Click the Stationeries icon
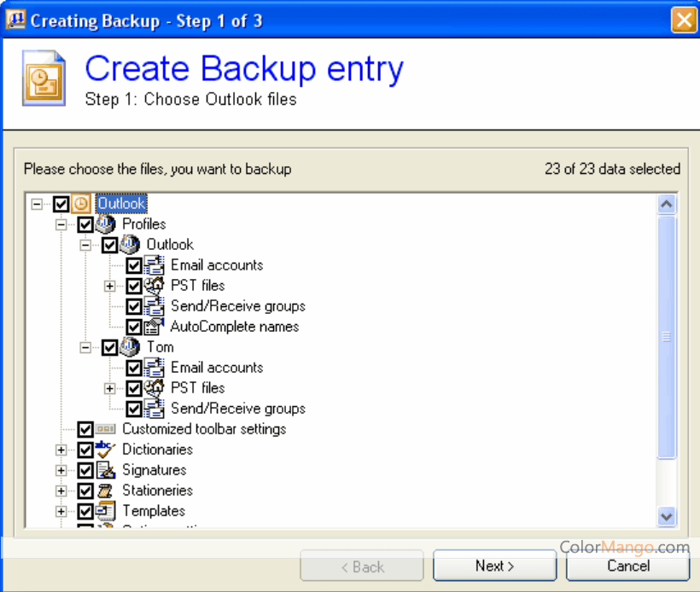The height and width of the screenshot is (592, 700). click(106, 490)
